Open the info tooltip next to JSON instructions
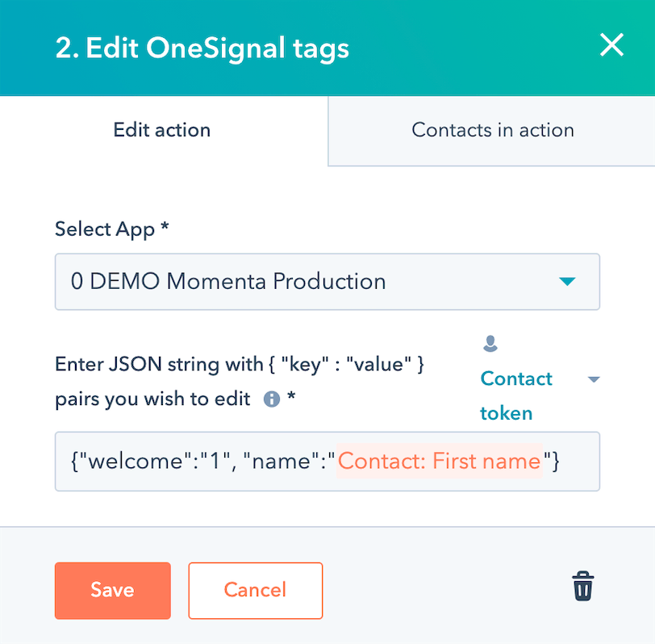The width and height of the screenshot is (655, 644). pyautogui.click(x=272, y=399)
